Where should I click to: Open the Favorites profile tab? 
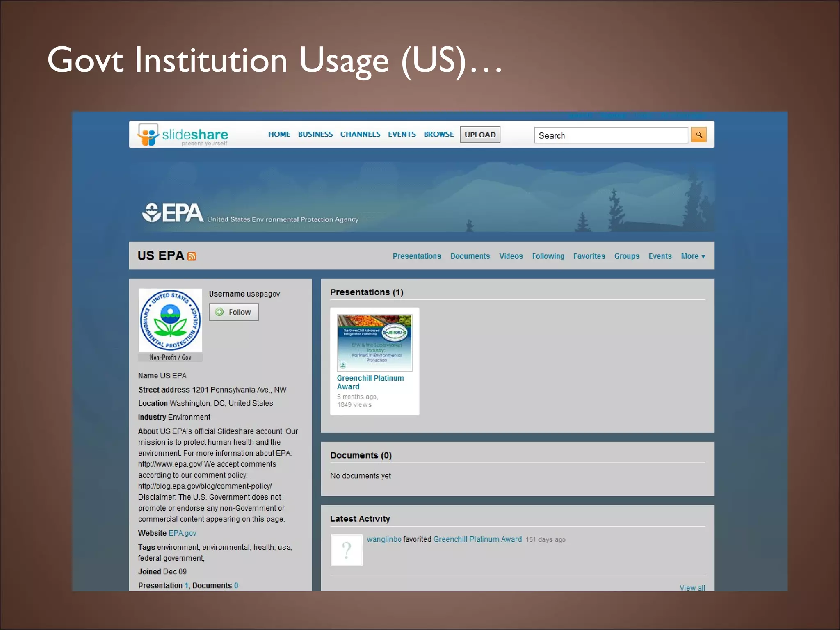point(589,256)
